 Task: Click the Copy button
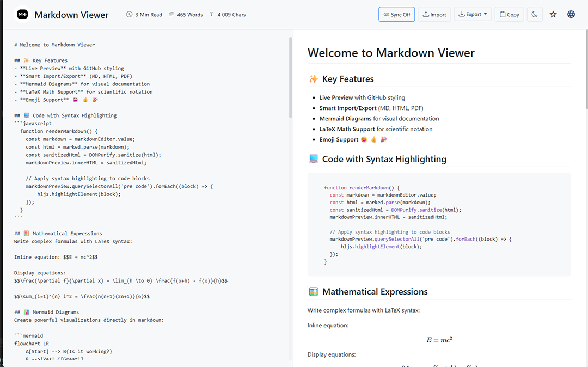pos(509,14)
